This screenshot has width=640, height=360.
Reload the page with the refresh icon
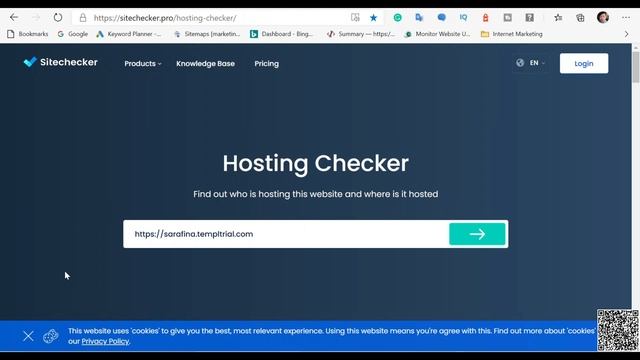coord(58,18)
